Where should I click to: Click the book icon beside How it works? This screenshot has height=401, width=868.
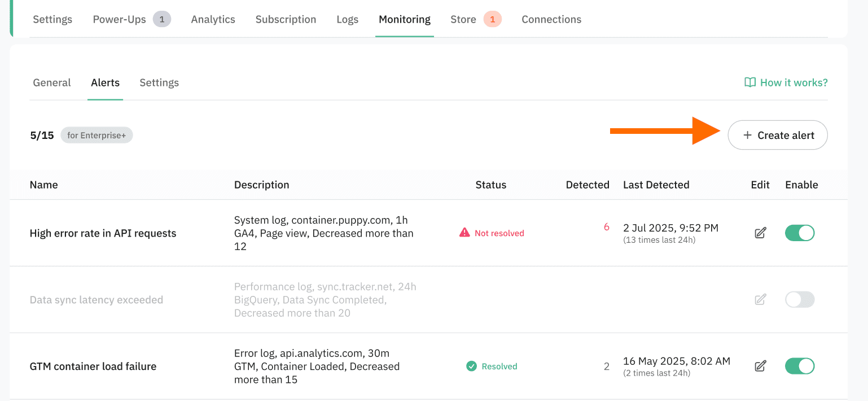(x=750, y=82)
